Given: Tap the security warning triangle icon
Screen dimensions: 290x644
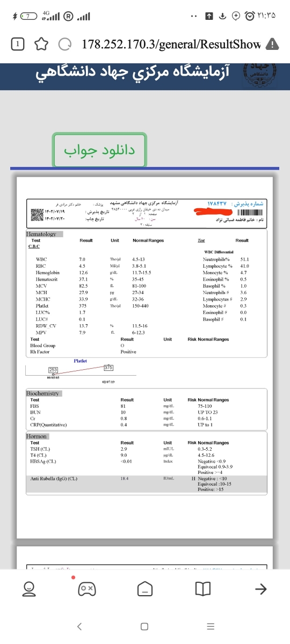Looking at the screenshot, I should [273, 44].
